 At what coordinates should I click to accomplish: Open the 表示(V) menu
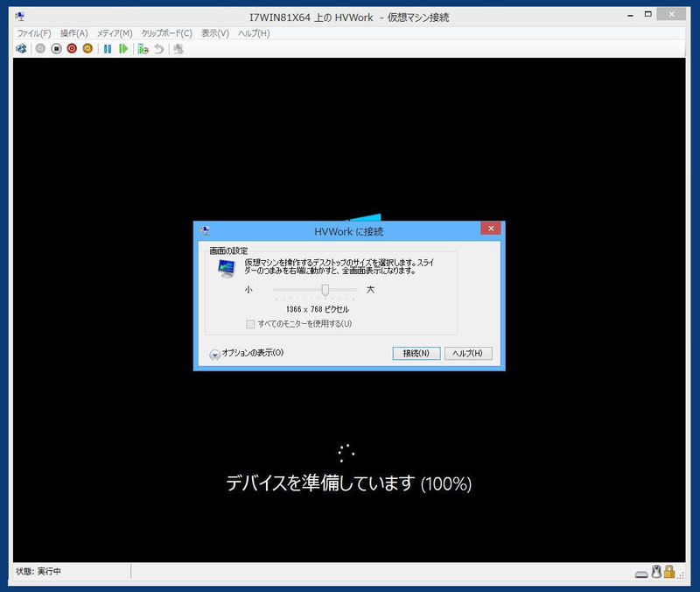pyautogui.click(x=215, y=33)
